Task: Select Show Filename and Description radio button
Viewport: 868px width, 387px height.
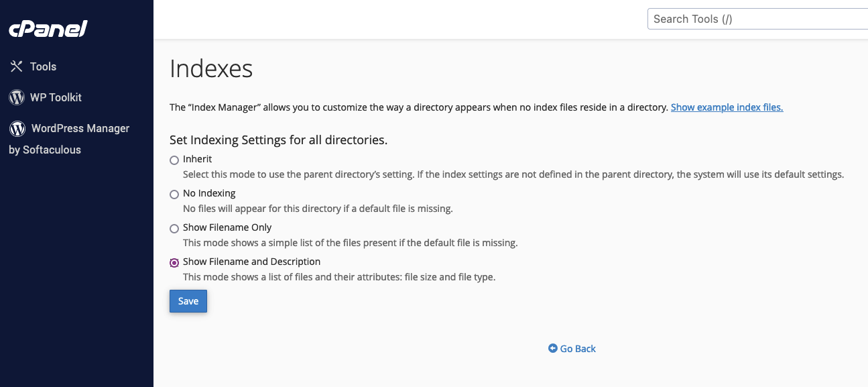Action: 174,263
